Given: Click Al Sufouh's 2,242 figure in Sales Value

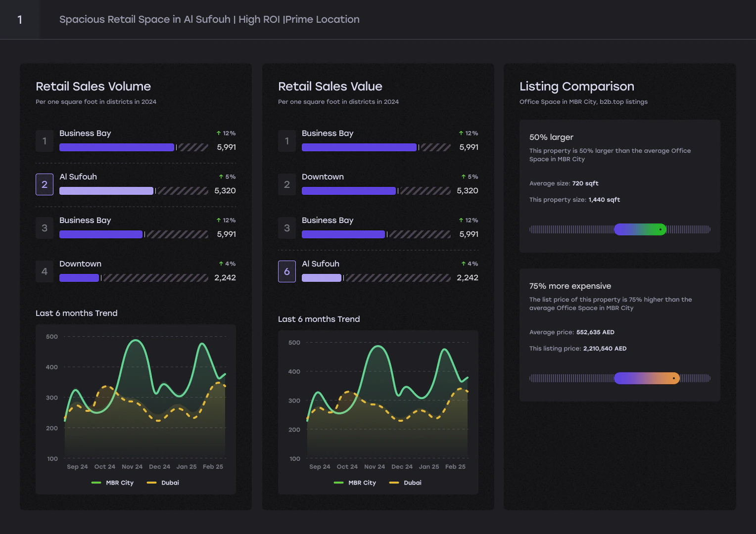Looking at the screenshot, I should (468, 278).
